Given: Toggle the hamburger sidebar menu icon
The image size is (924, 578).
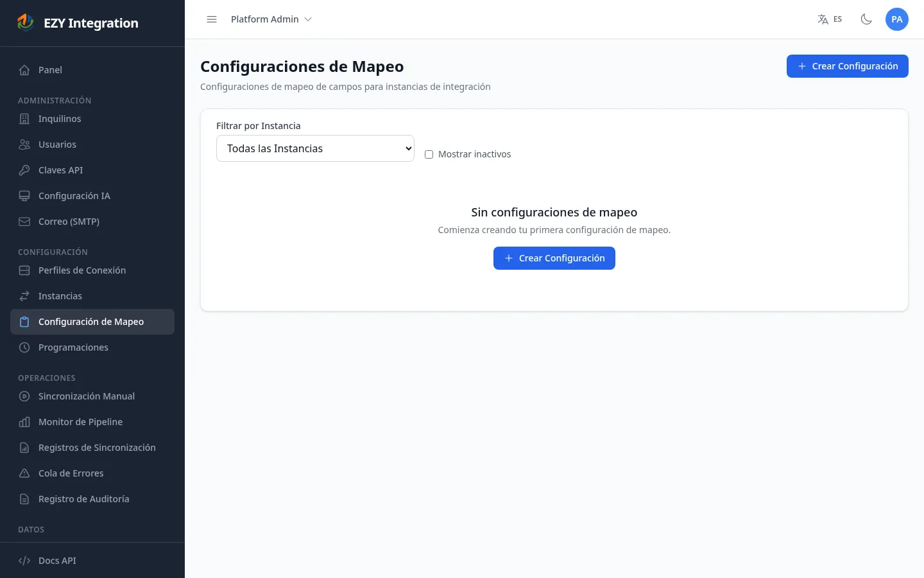Looking at the screenshot, I should pos(212,19).
